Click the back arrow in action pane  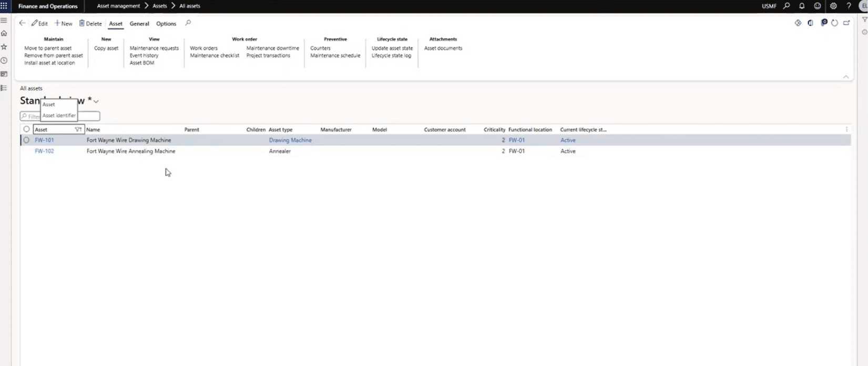22,23
